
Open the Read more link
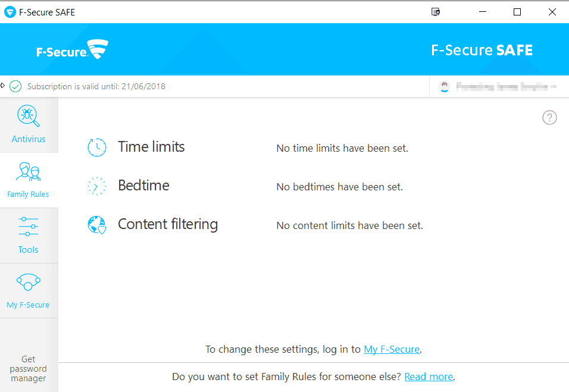(x=429, y=377)
